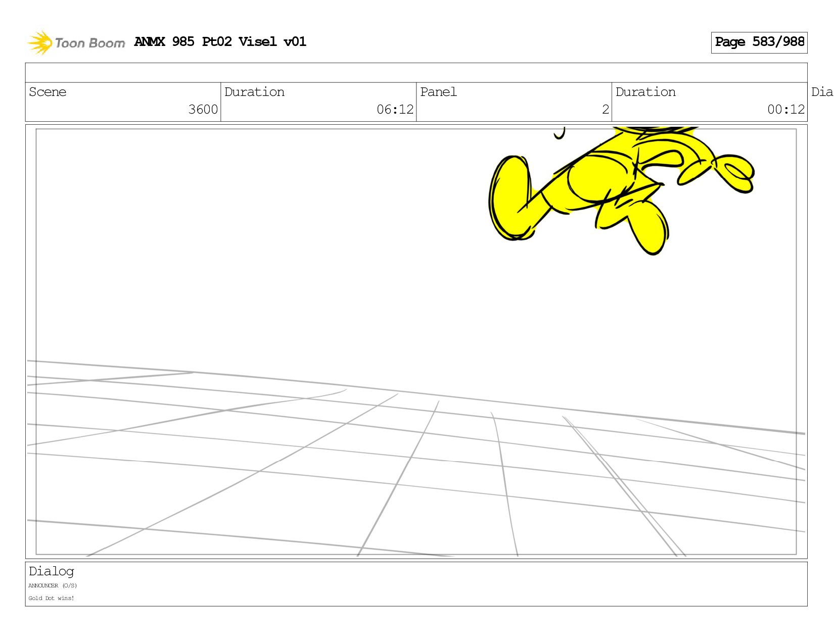Image resolution: width=834 pixels, height=644 pixels.
Task: Select the dialog line Gold Dot wins!
Action: point(51,598)
